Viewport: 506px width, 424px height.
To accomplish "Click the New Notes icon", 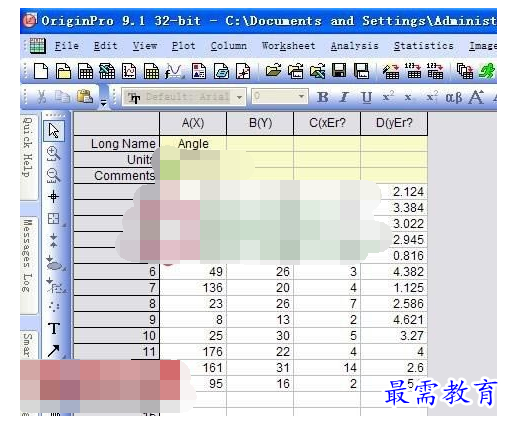I will click(222, 71).
